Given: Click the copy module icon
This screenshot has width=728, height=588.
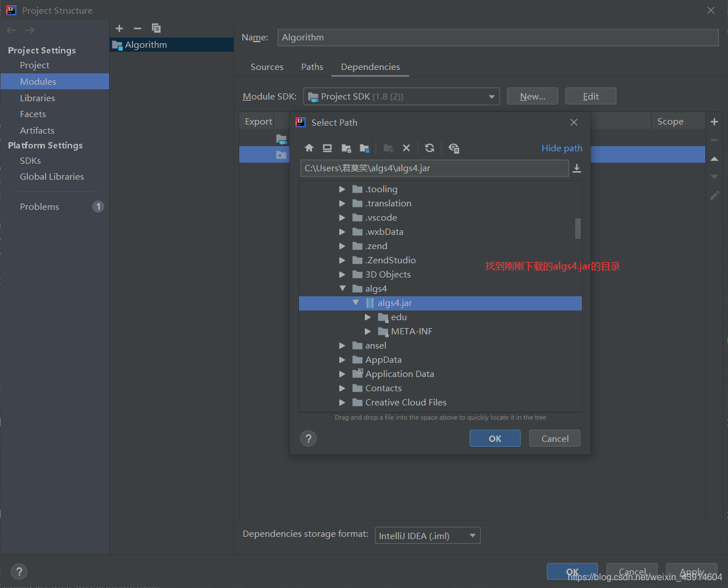Looking at the screenshot, I should click(x=156, y=28).
